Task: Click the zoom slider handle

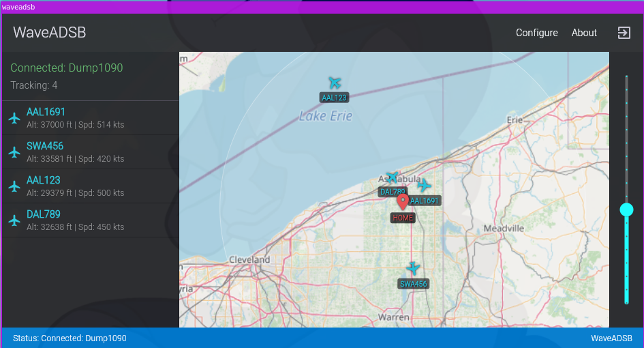Action: pos(626,209)
